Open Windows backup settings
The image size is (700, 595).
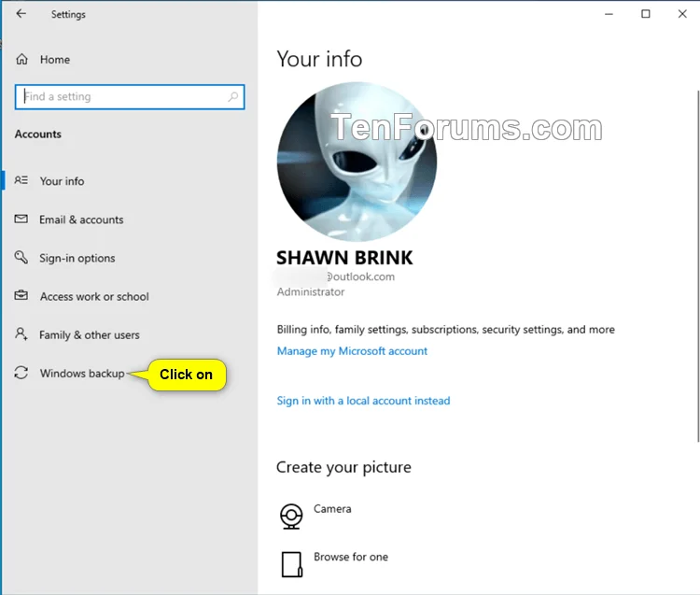82,373
